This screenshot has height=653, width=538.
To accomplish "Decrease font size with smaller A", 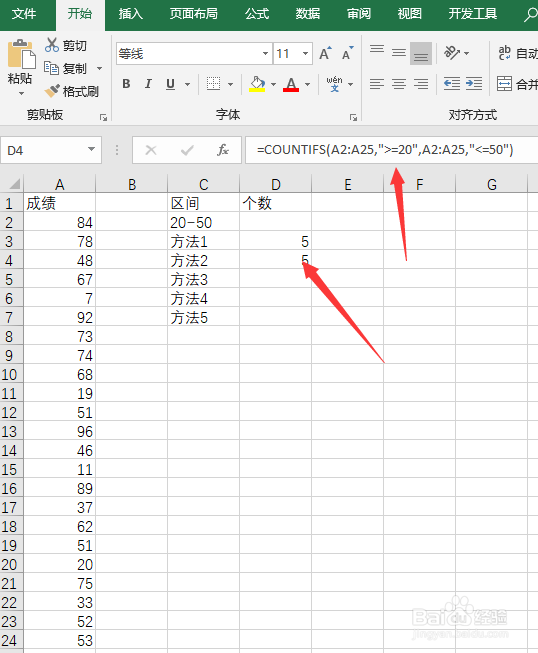I will coord(347,53).
